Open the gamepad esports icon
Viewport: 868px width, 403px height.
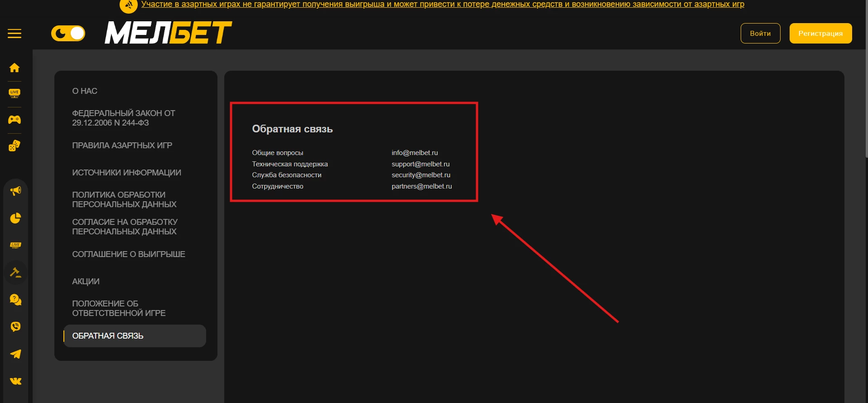[x=14, y=120]
